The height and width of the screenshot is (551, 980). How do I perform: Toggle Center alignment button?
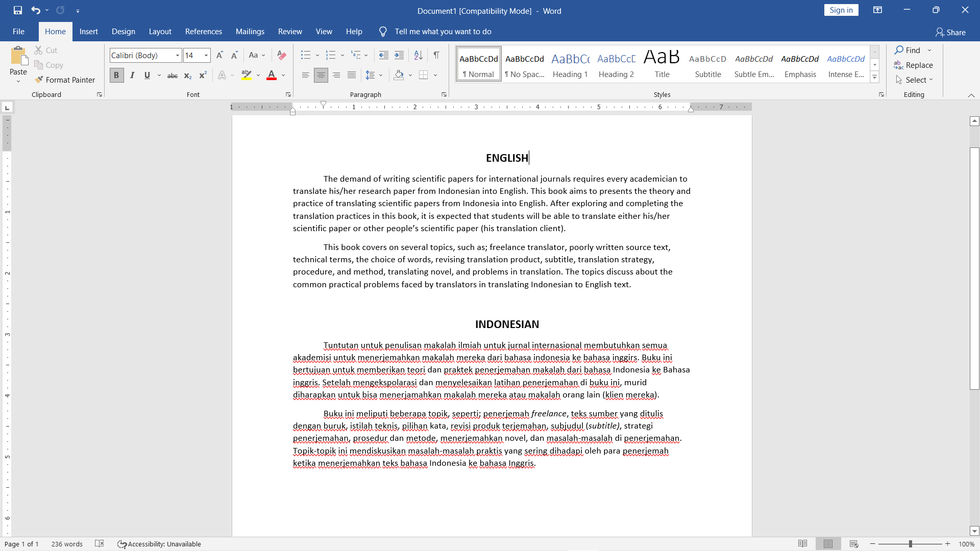[321, 75]
